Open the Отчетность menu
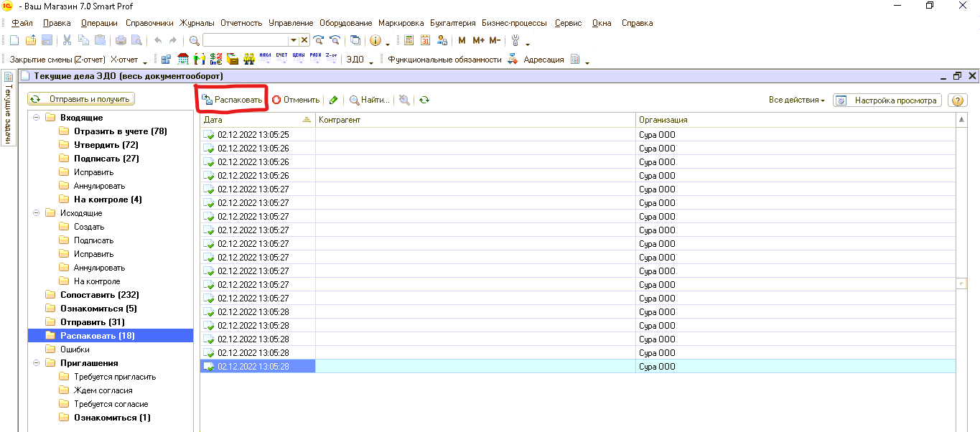 [241, 23]
